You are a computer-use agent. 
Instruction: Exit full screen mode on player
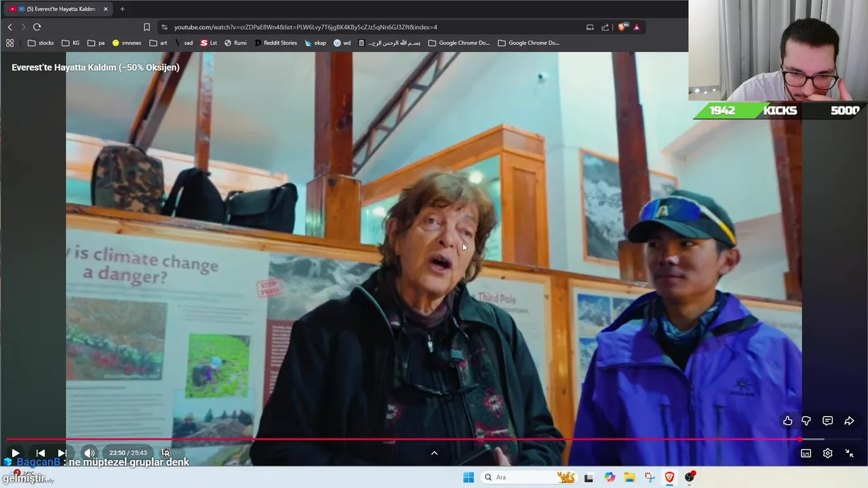click(x=849, y=453)
